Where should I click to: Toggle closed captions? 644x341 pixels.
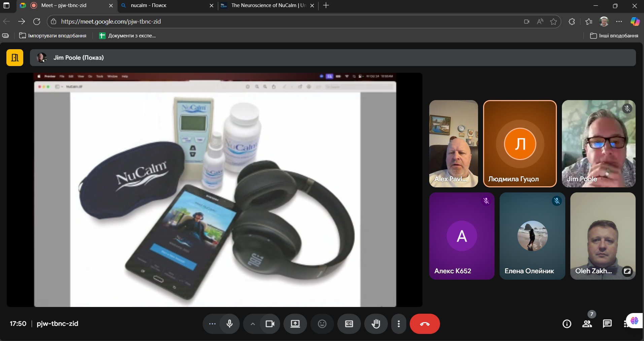coord(349,324)
